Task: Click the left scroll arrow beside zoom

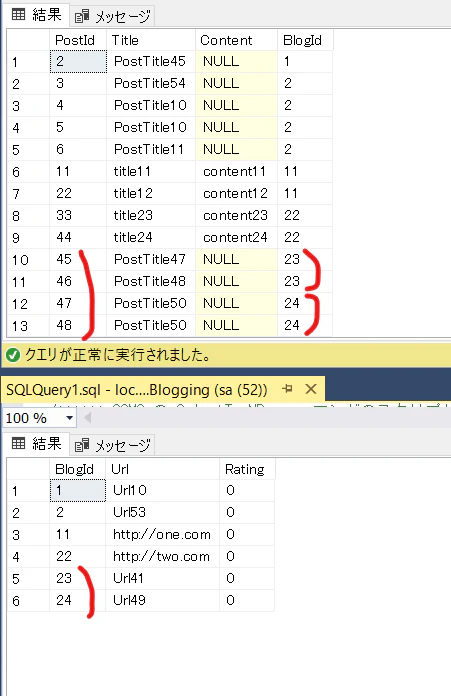Action: [x=87, y=418]
